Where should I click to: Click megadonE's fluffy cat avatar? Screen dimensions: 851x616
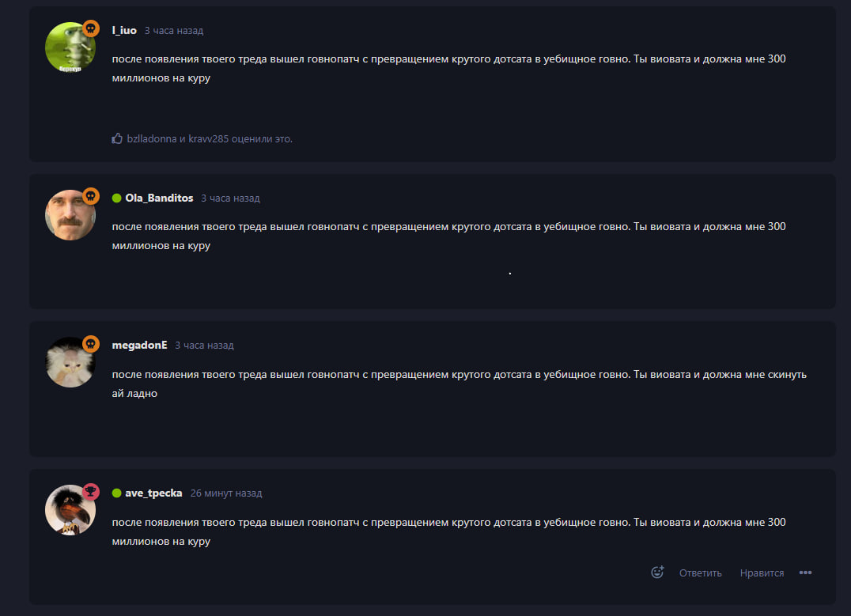point(70,362)
